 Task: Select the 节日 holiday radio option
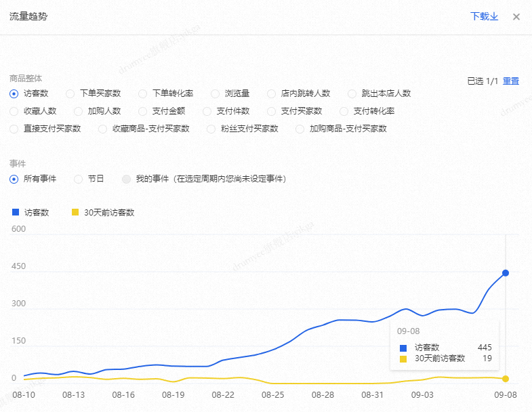coord(79,179)
